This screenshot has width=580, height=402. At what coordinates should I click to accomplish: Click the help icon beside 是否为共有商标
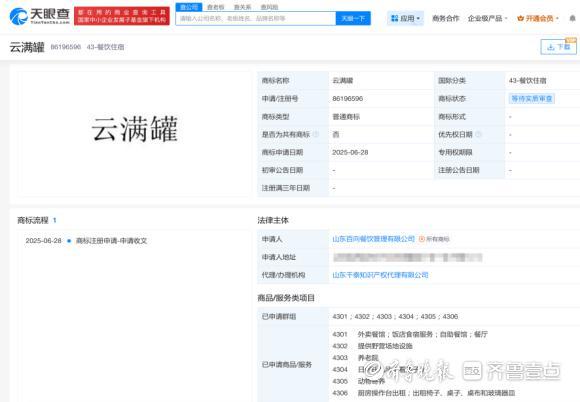click(316, 134)
